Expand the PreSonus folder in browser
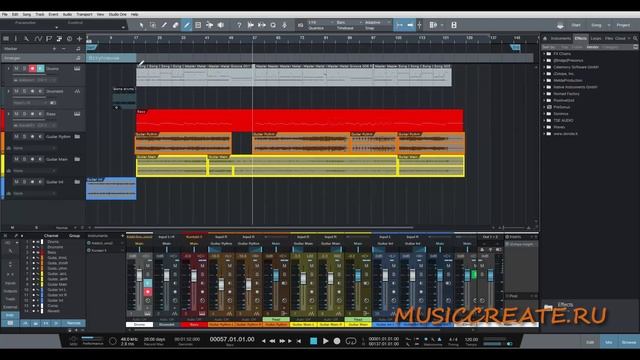Image resolution: width=640 pixels, height=360 pixels. [x=544, y=107]
